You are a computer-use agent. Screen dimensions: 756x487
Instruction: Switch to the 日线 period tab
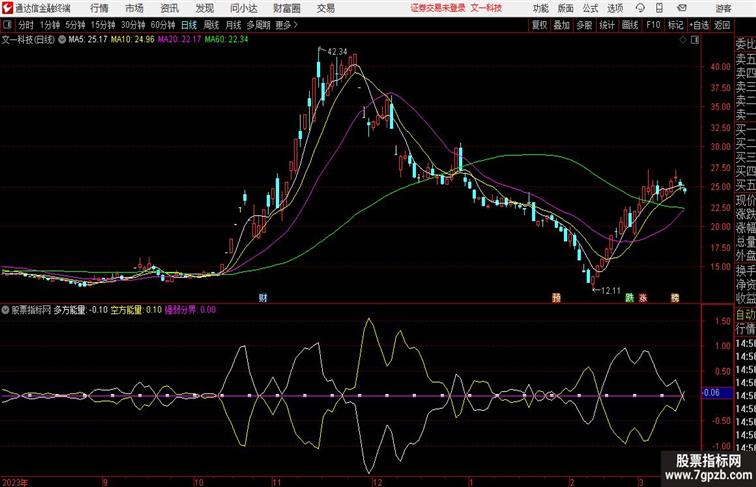[x=189, y=25]
